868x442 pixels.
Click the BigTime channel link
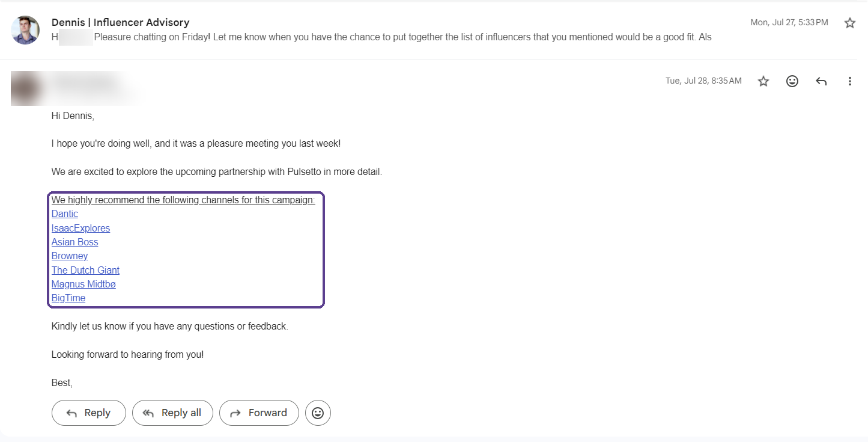click(x=68, y=298)
